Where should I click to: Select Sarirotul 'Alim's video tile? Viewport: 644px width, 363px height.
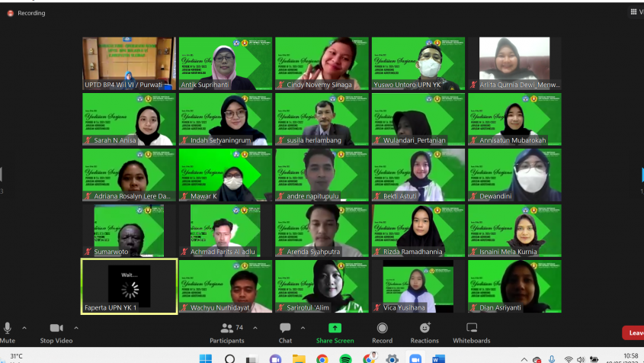click(322, 287)
